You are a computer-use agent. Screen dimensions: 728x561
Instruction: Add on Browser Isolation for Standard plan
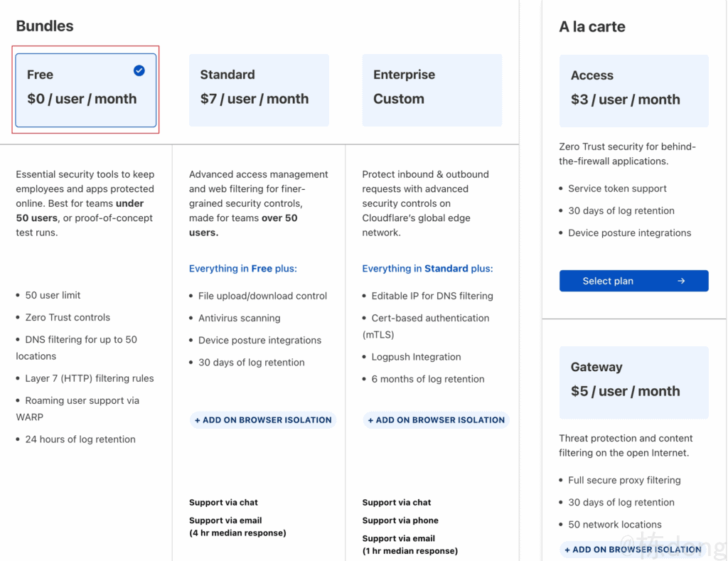click(x=263, y=420)
